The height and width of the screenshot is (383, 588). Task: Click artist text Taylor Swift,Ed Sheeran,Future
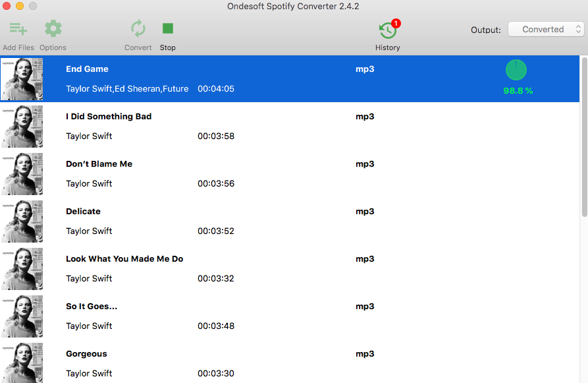(x=127, y=89)
